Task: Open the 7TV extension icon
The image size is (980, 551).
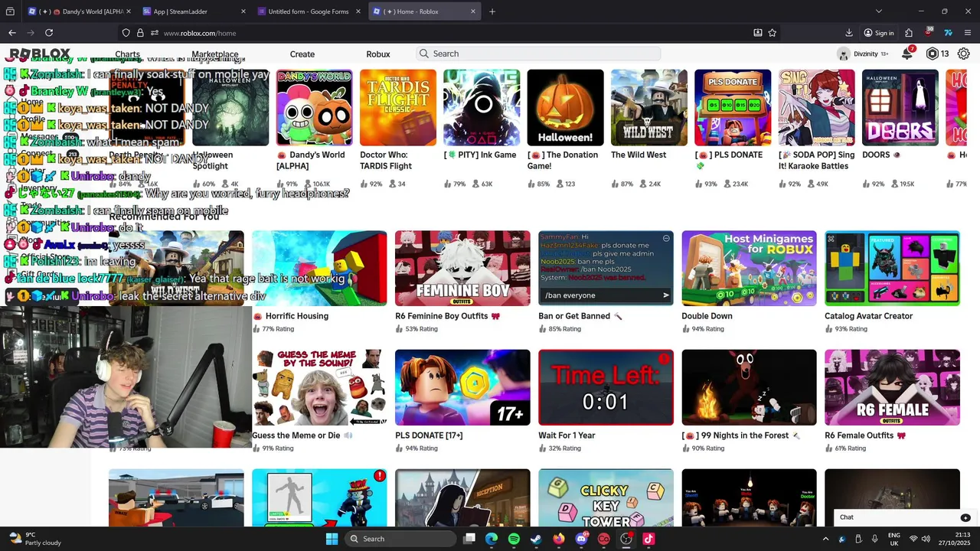Action: pos(948,33)
